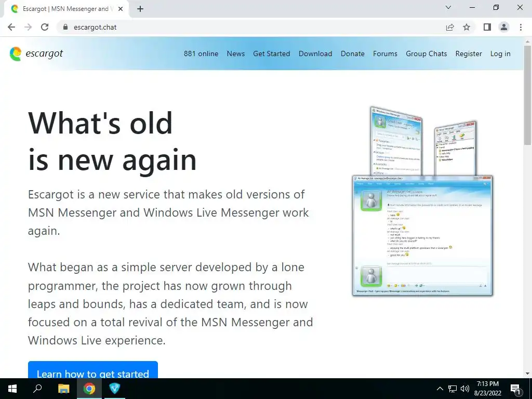This screenshot has width=532, height=399.
Task: Click the volume speaker tray icon
Action: (465, 389)
